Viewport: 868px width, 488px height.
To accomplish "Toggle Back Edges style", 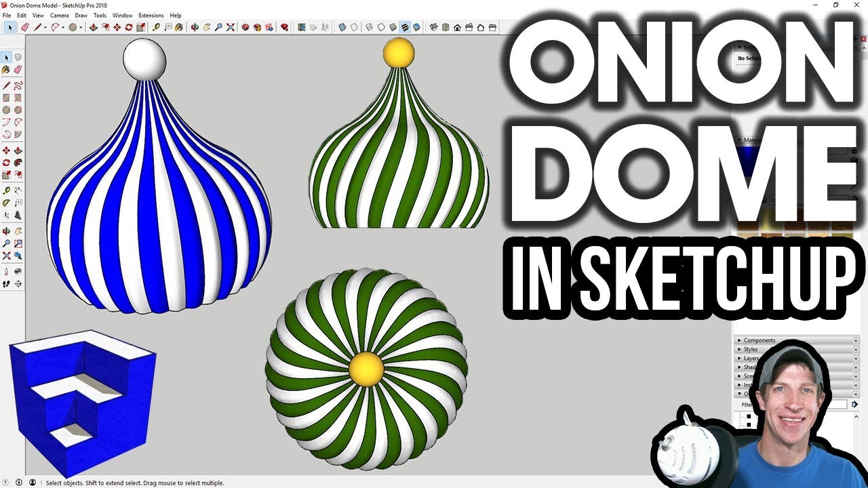I will [x=354, y=27].
